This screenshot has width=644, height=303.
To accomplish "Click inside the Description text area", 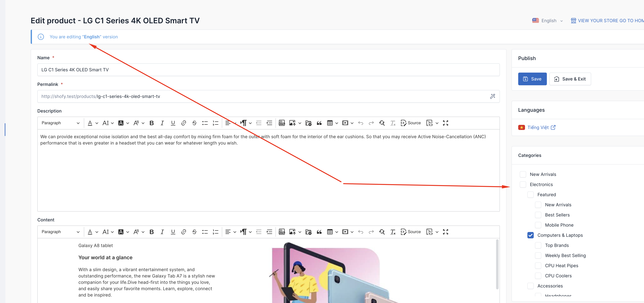I will point(268,170).
